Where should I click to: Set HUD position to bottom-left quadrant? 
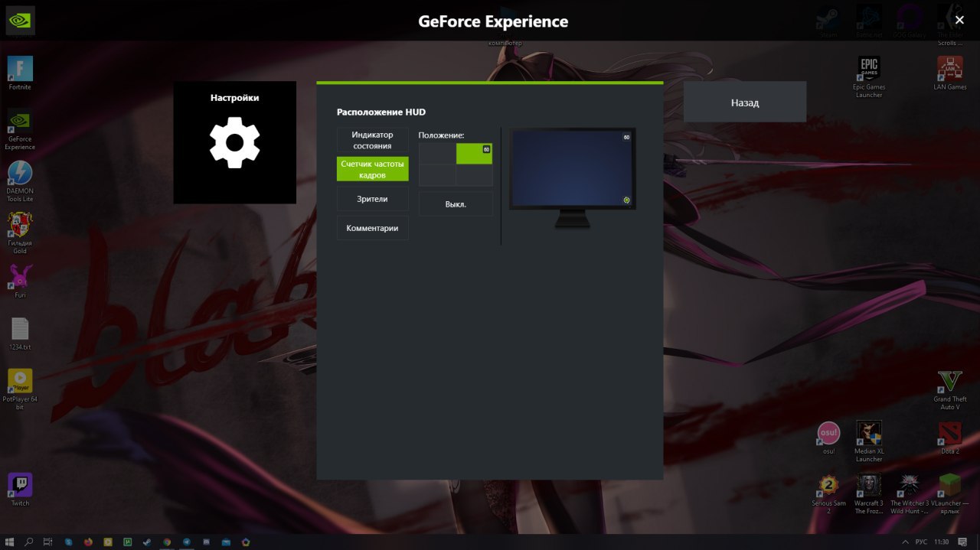pos(437,175)
